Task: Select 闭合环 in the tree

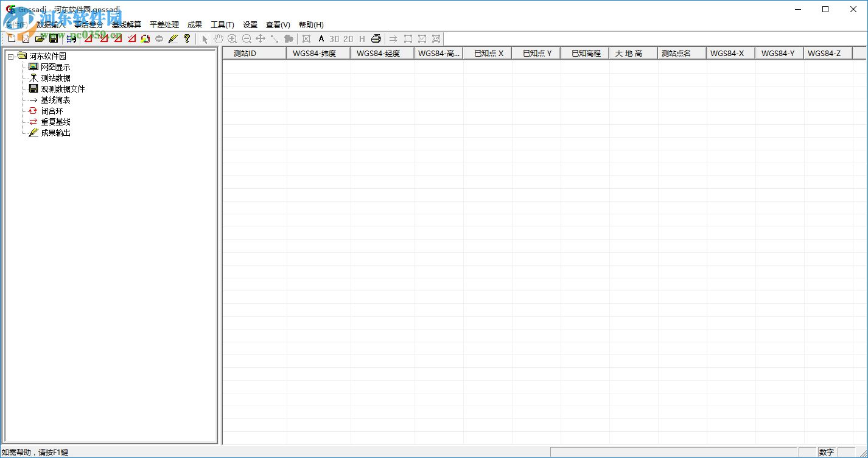Action: (x=52, y=111)
